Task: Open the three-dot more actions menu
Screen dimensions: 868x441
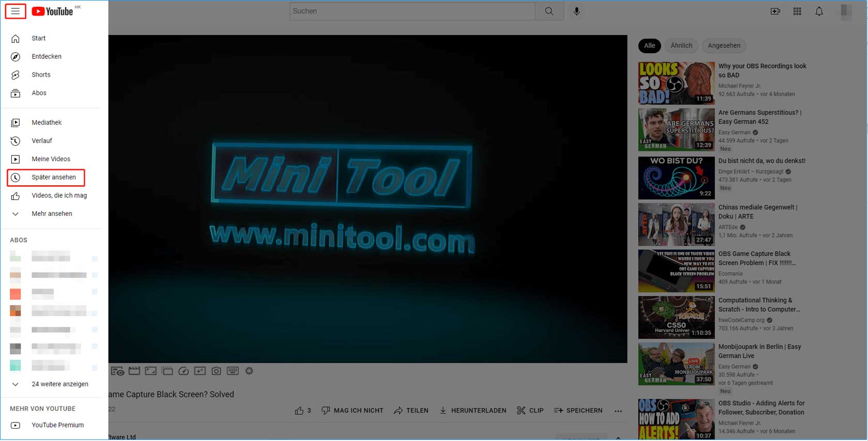Action: [x=618, y=411]
